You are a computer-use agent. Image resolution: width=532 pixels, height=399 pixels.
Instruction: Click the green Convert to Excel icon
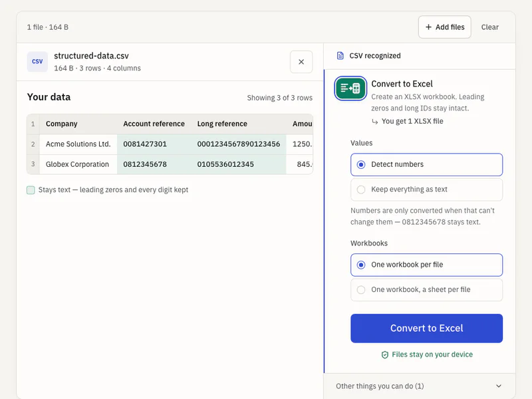pyautogui.click(x=350, y=88)
